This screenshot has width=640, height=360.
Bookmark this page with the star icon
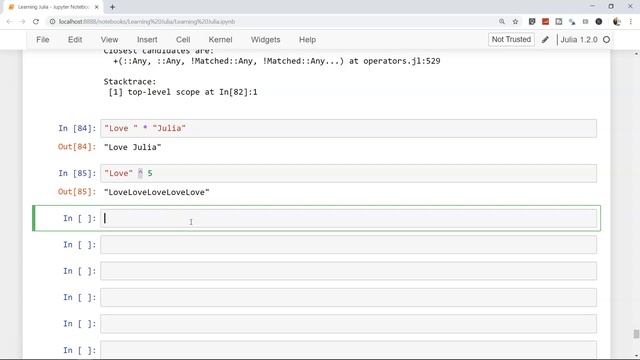pos(515,22)
